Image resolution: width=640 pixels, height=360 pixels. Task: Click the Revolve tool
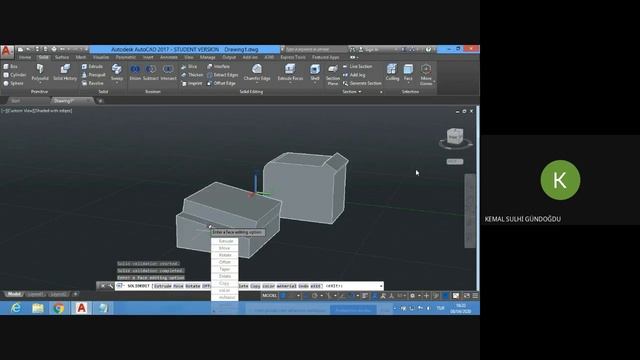click(93, 83)
